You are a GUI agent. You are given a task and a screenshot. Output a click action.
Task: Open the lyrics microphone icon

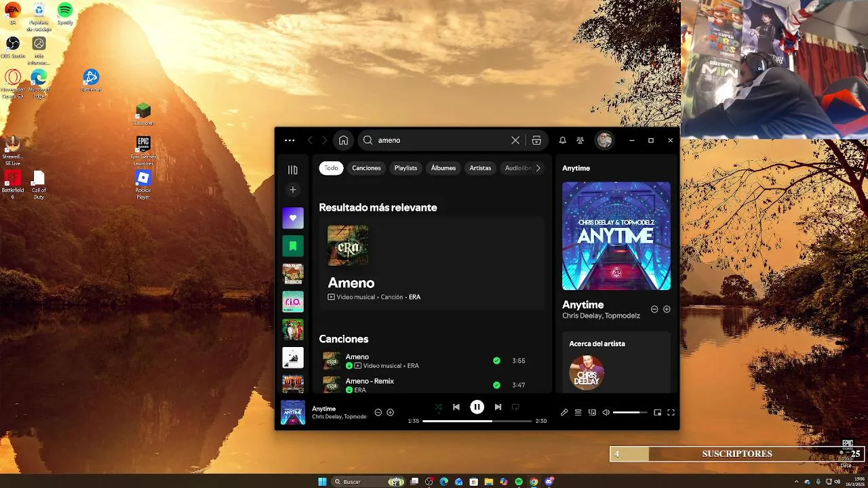[564, 412]
